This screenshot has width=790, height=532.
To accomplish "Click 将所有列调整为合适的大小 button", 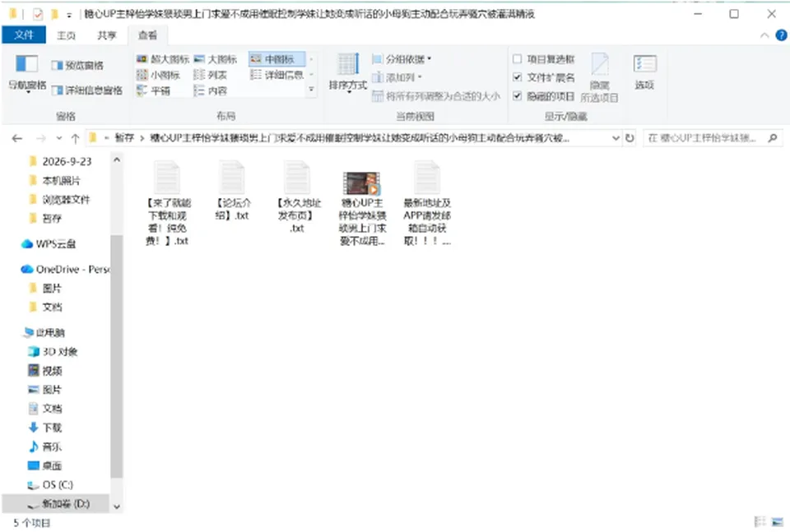I will pyautogui.click(x=436, y=96).
